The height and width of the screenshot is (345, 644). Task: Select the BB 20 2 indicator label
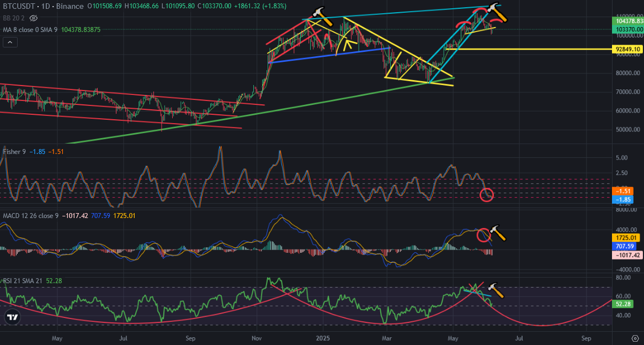coord(14,18)
